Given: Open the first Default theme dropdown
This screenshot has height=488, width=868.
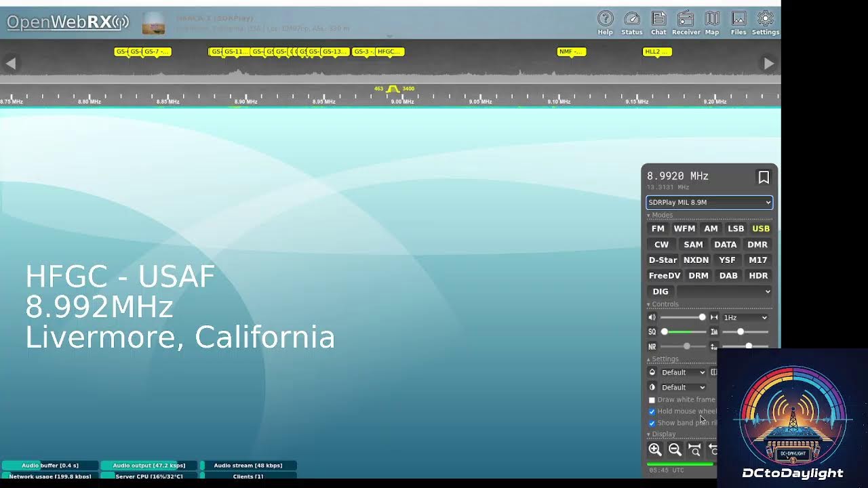Looking at the screenshot, I should (x=683, y=372).
